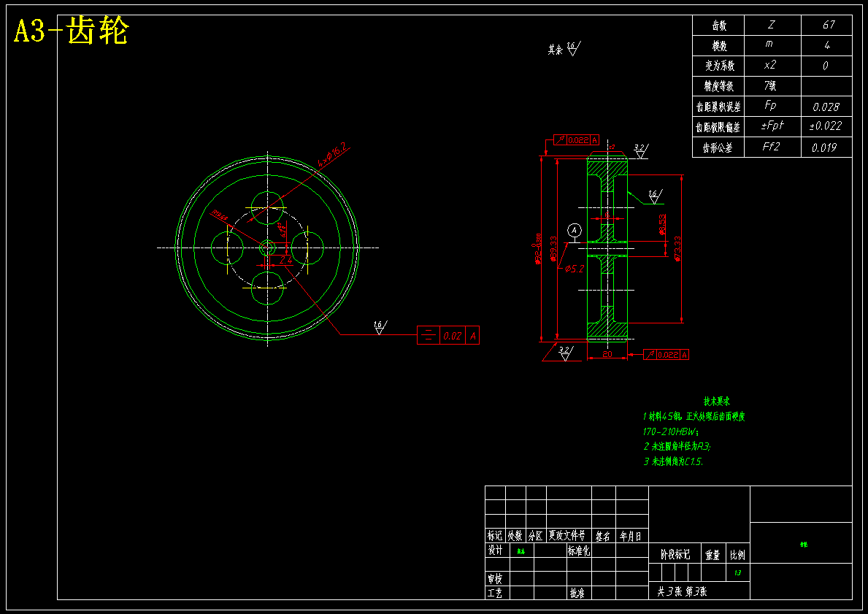The width and height of the screenshot is (868, 614).
Task: Click the "±Fpt" symbol cell
Action: point(772,126)
